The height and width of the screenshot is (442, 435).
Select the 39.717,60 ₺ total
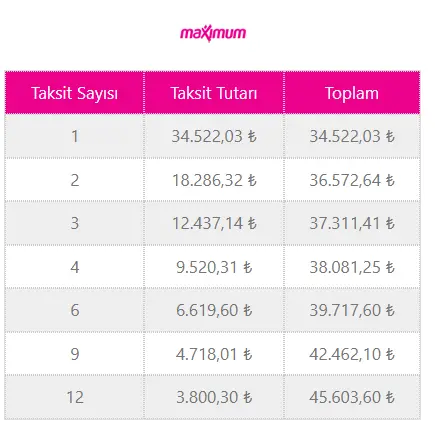[352, 310]
